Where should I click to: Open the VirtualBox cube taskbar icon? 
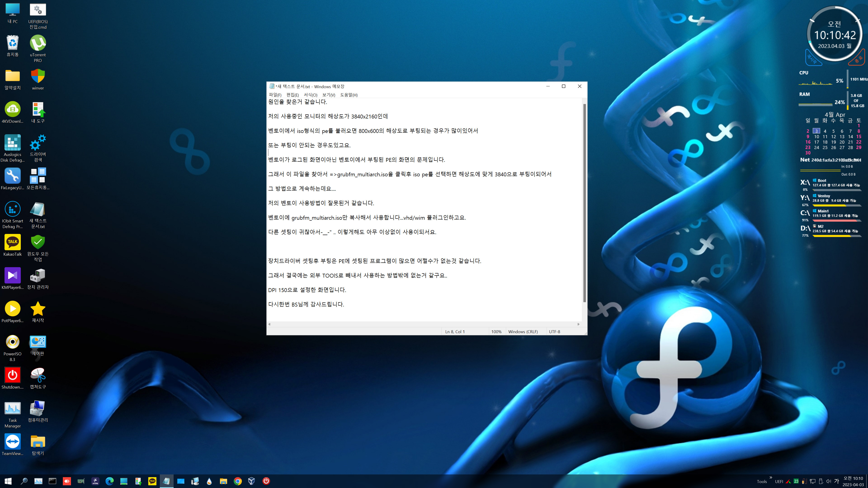[251, 481]
